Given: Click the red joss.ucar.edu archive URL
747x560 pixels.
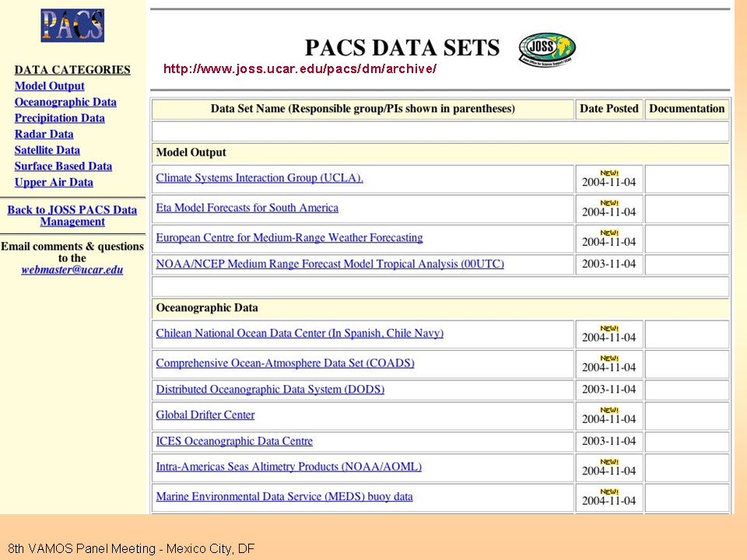Looking at the screenshot, I should tap(300, 69).
